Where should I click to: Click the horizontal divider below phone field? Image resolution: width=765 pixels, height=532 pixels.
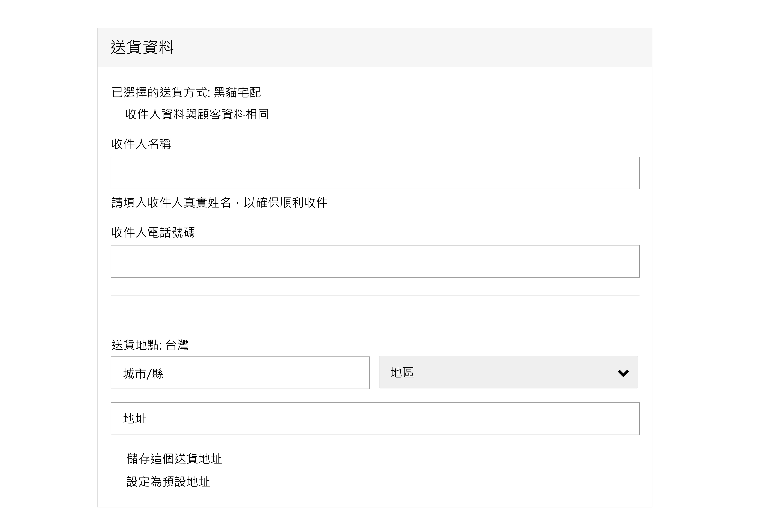click(x=375, y=296)
